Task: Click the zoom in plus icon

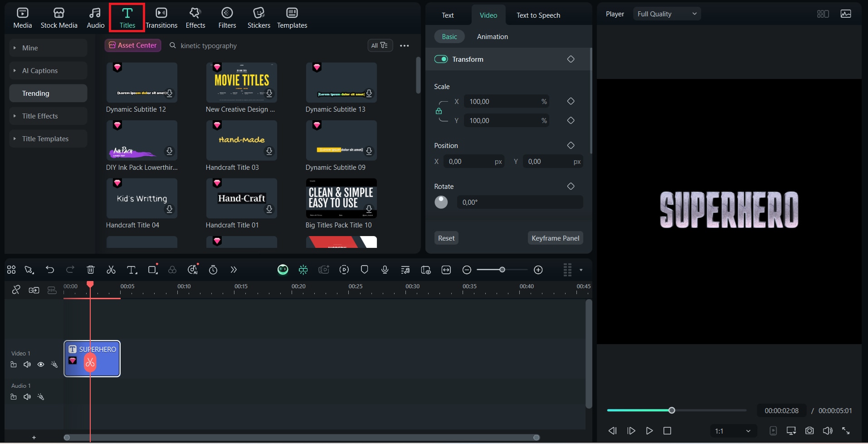Action: (x=538, y=270)
